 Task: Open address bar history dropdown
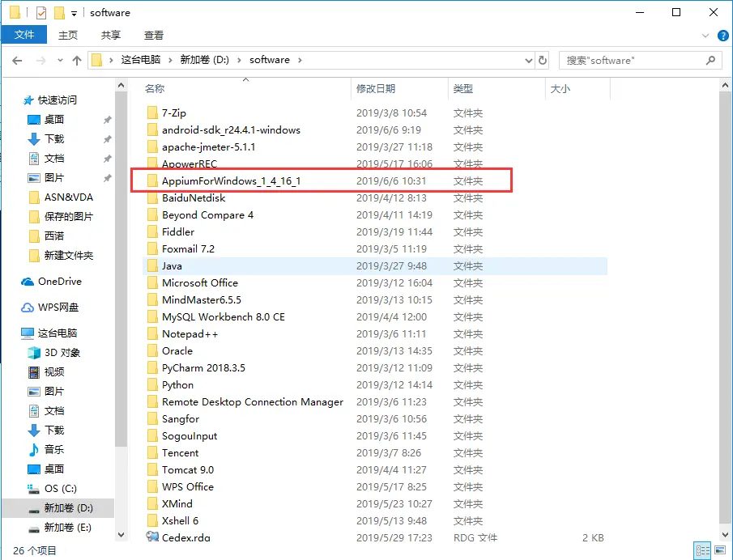528,60
